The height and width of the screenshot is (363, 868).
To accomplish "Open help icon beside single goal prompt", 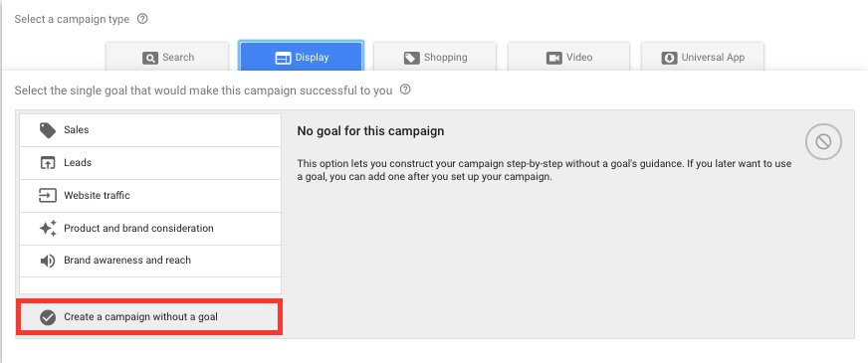I will 405,90.
